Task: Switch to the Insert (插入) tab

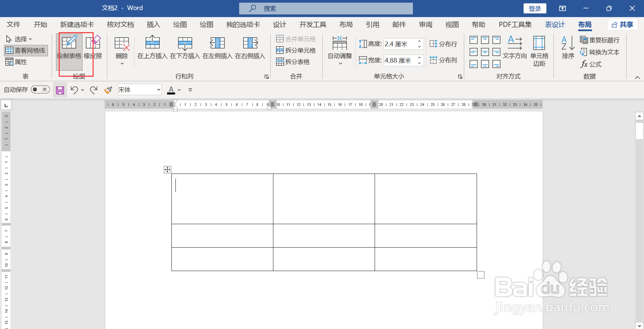Action: 153,24
